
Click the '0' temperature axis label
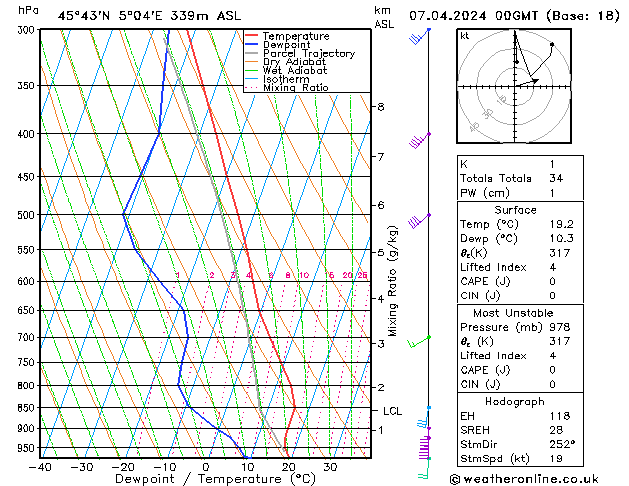[x=206, y=467]
